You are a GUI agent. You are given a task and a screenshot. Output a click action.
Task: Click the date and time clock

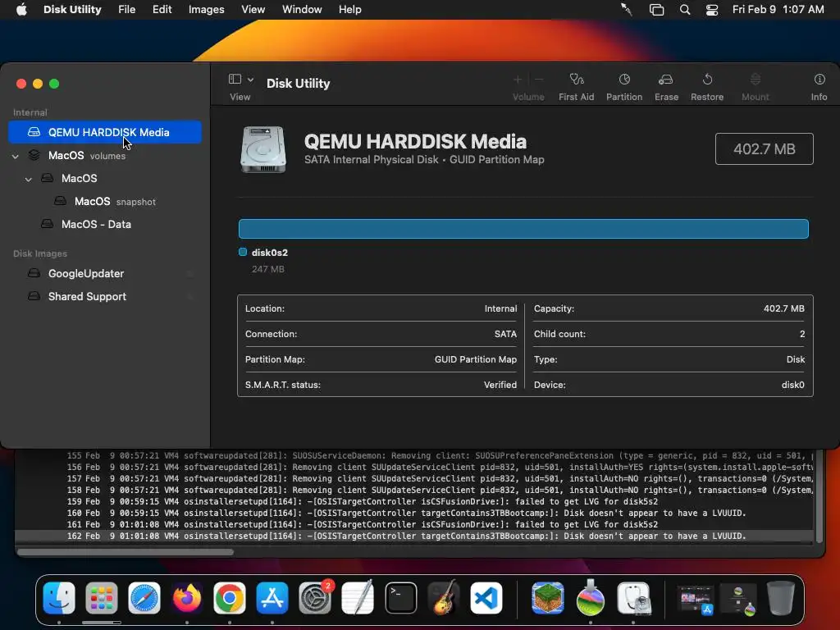778,10
